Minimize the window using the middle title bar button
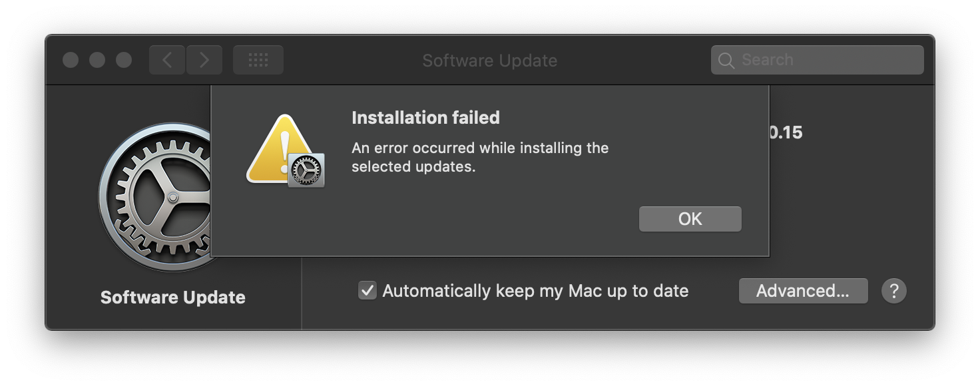This screenshot has height=386, width=980. tap(97, 61)
